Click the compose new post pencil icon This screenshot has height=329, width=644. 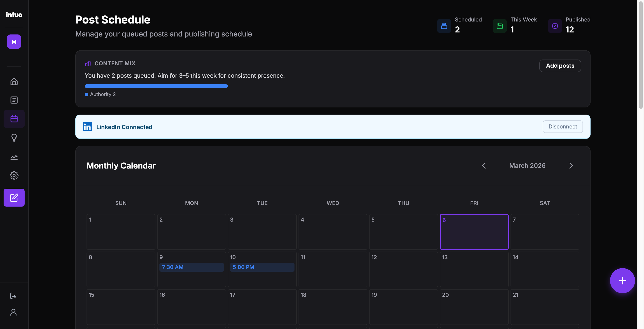[14, 197]
